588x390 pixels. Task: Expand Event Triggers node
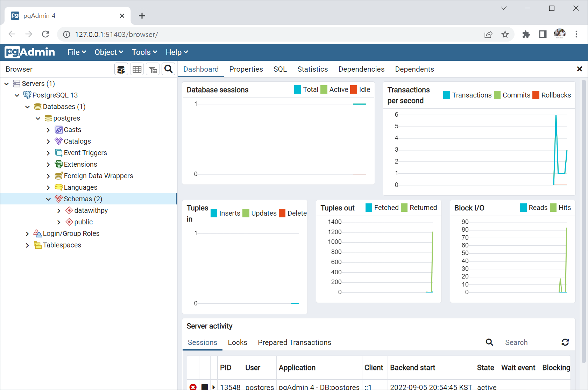click(48, 153)
